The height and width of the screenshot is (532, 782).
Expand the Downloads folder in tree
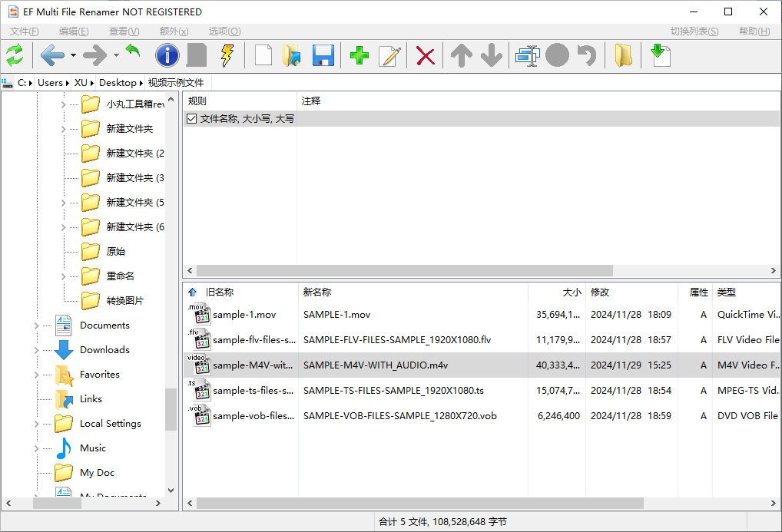(x=36, y=349)
